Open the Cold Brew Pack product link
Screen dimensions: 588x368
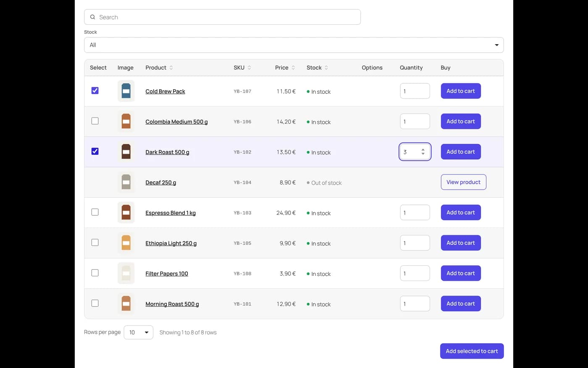[165, 91]
